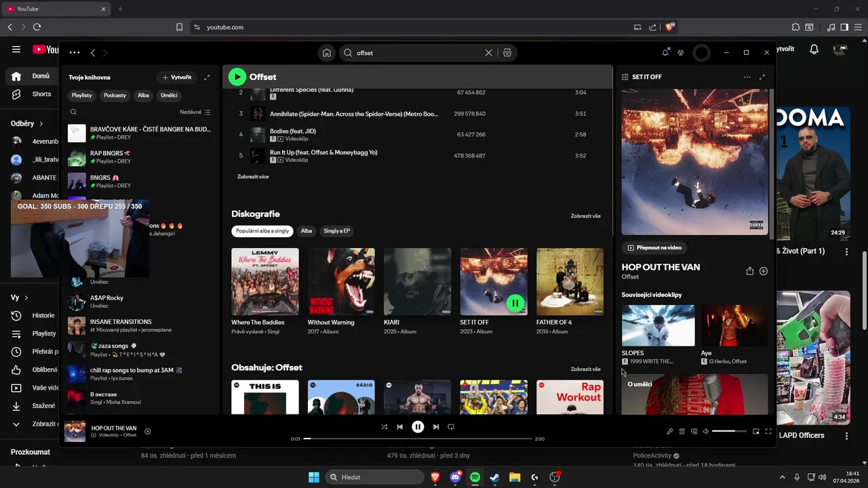Open 'chill rap songs to bump at 3AM' playlist
868x488 pixels.
(x=140, y=374)
